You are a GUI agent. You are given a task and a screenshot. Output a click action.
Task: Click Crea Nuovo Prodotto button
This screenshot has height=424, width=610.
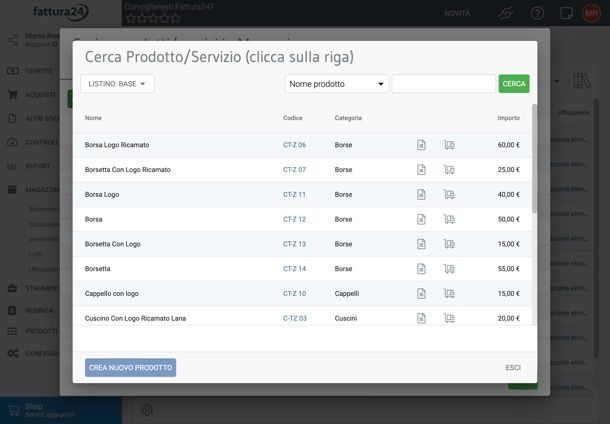(130, 368)
